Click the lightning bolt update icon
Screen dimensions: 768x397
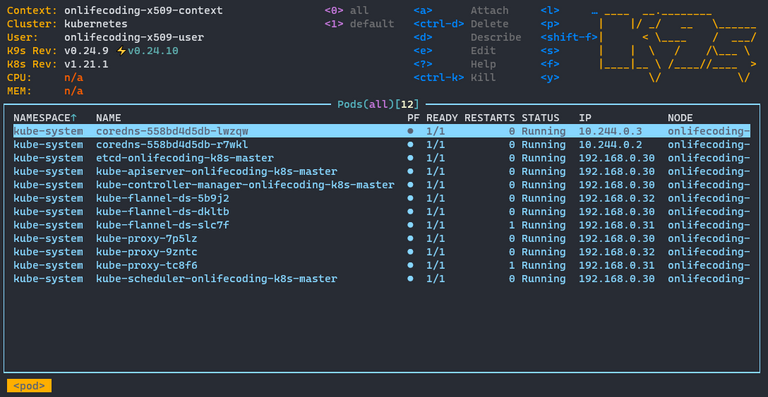(121, 50)
